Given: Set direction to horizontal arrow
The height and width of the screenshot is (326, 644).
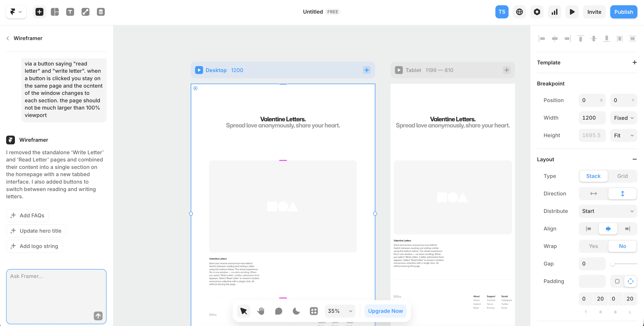Looking at the screenshot, I should point(593,194).
